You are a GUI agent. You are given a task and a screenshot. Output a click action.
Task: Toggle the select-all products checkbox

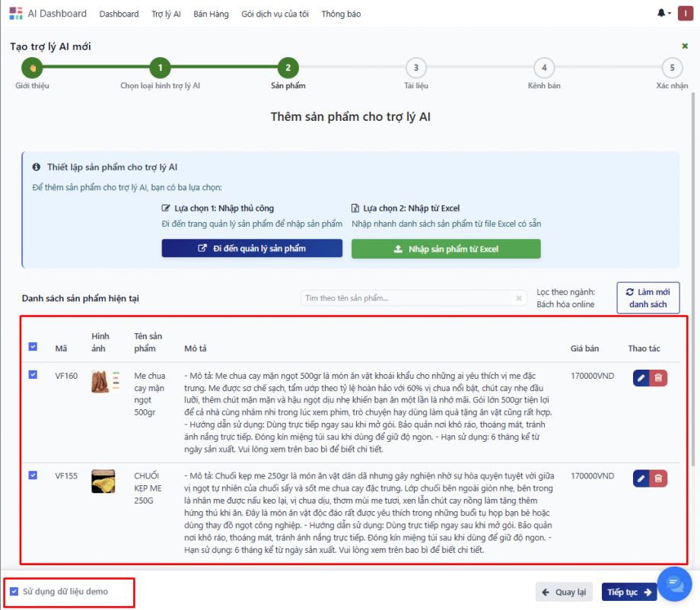tap(33, 347)
